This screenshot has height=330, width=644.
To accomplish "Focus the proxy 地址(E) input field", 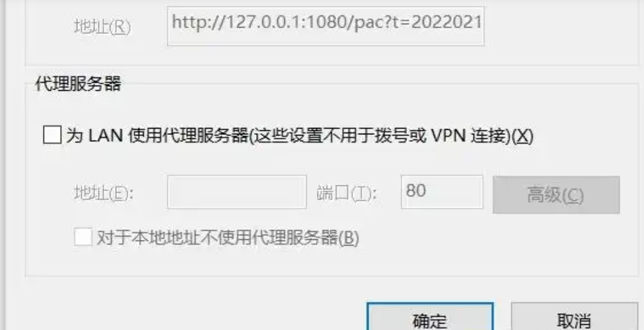I will (x=237, y=192).
